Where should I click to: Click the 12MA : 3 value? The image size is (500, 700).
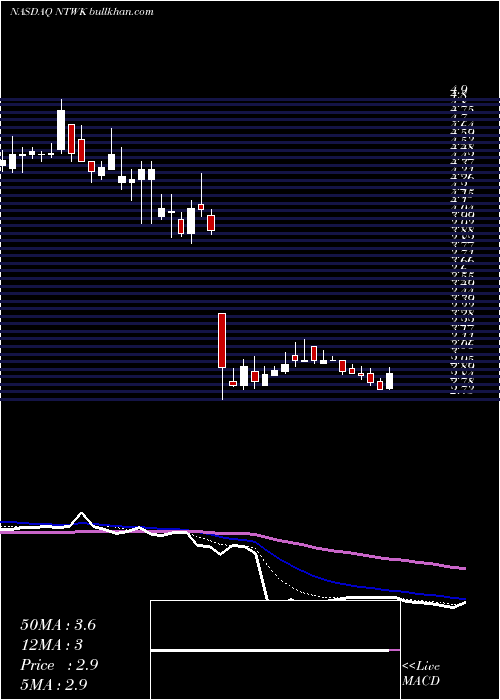(x=51, y=645)
